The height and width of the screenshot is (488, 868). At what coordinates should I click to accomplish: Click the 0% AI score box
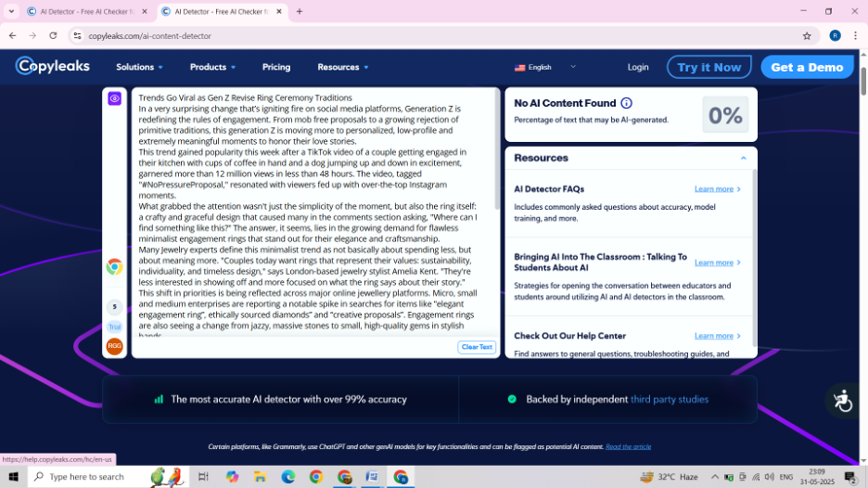[x=725, y=115]
